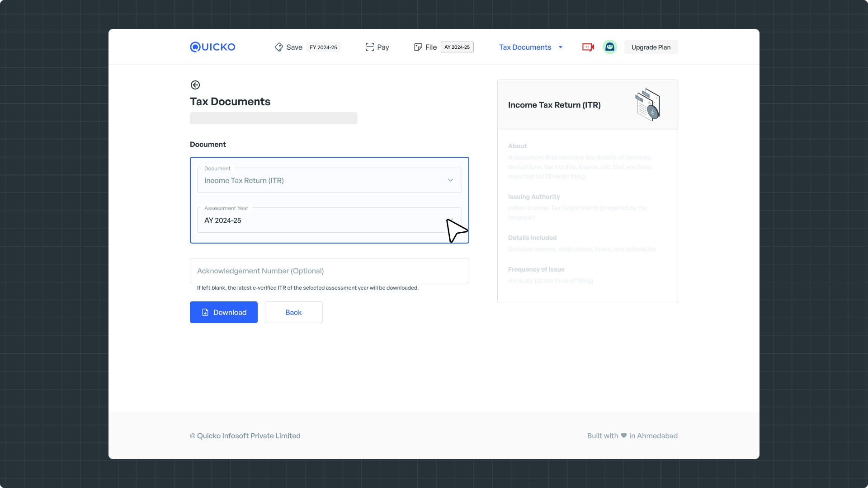Click the FY 2024-25 badge
The width and height of the screenshot is (868, 488).
[323, 47]
